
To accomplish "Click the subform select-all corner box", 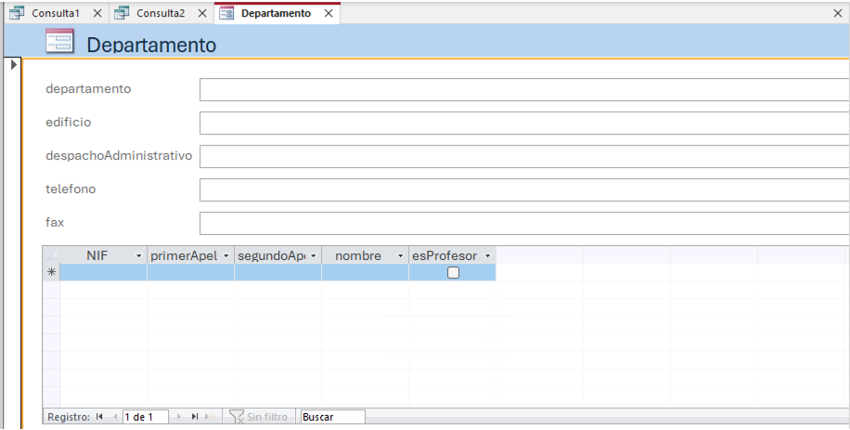I will pyautogui.click(x=51, y=255).
